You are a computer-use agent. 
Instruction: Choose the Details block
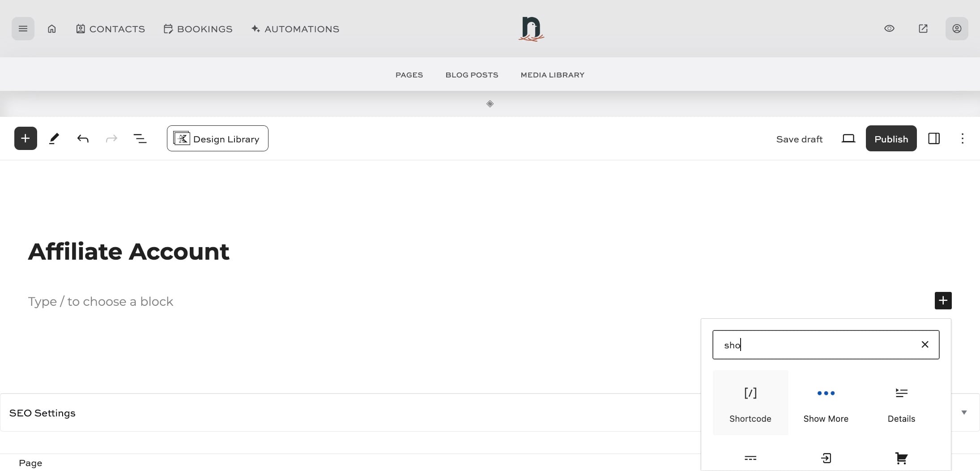pos(901,402)
